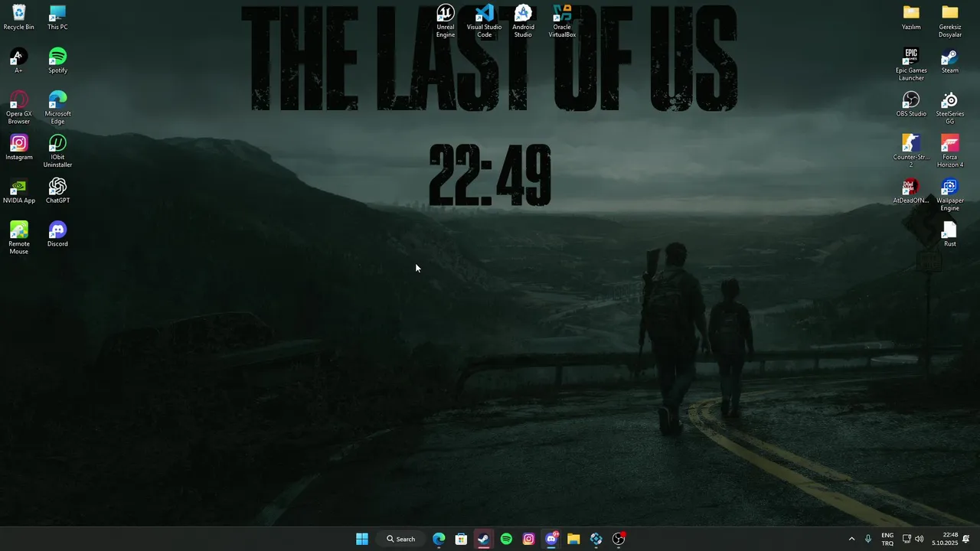Open the notifications bell icon
Image resolution: width=980 pixels, height=551 pixels.
[966, 539]
